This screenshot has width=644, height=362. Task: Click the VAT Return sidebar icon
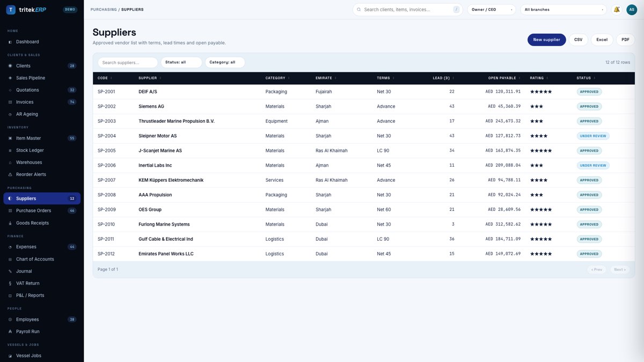pos(10,283)
